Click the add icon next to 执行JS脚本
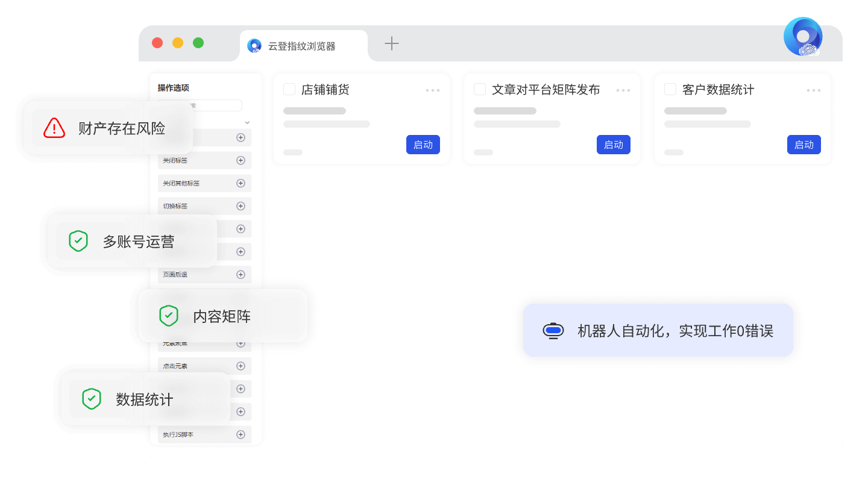The width and height of the screenshot is (868, 482). (x=240, y=434)
